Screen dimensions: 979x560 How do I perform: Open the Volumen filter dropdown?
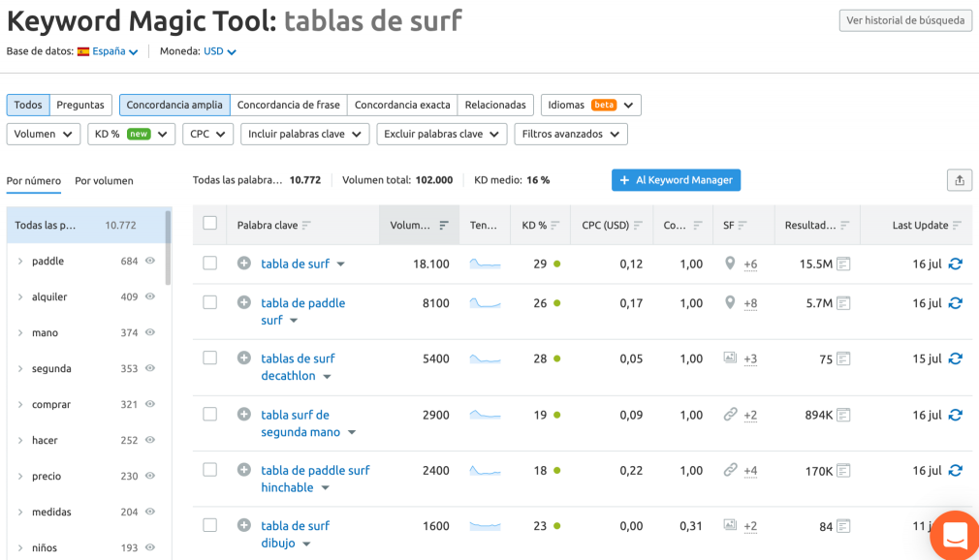click(43, 135)
